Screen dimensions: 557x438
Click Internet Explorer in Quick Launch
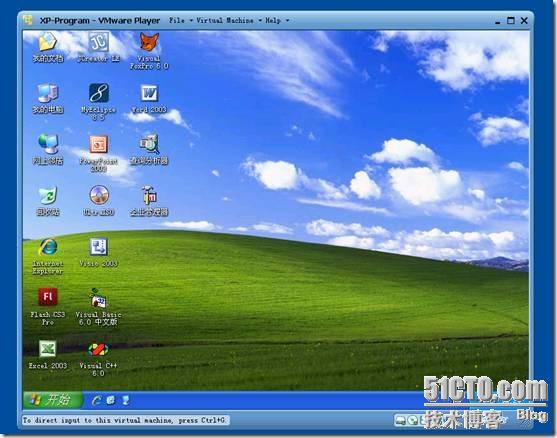coord(96,400)
